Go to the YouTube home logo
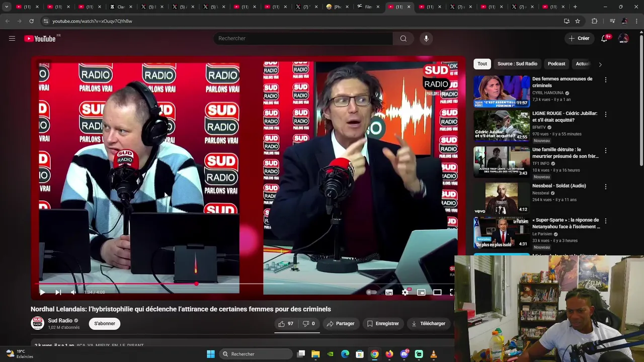This screenshot has height=362, width=644. pos(40,39)
